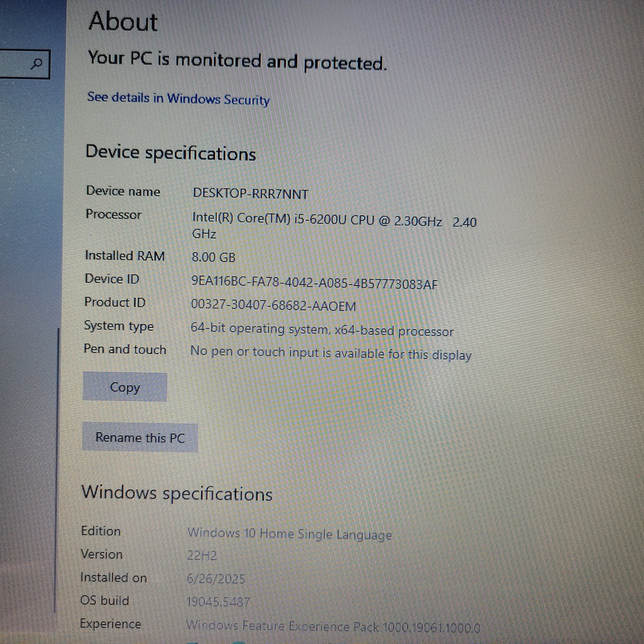This screenshot has height=644, width=644.
Task: Click the Windows 10 Home Single Language edition
Action: coord(289,534)
